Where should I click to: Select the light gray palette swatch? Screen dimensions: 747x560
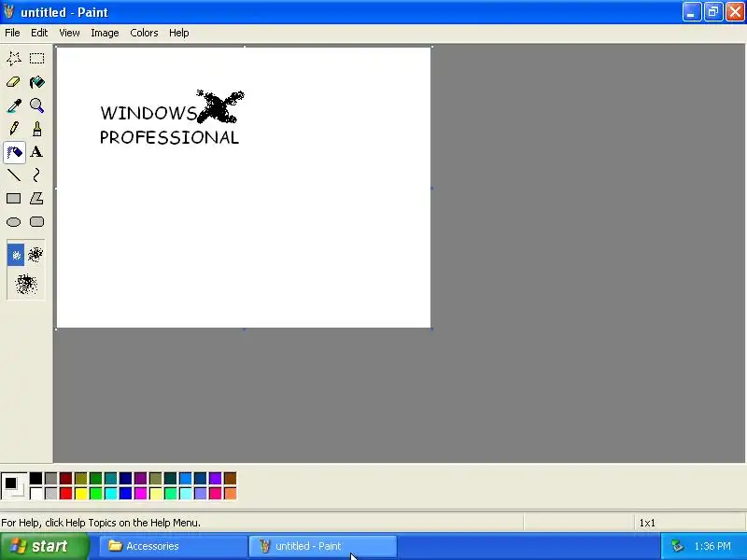(x=51, y=493)
